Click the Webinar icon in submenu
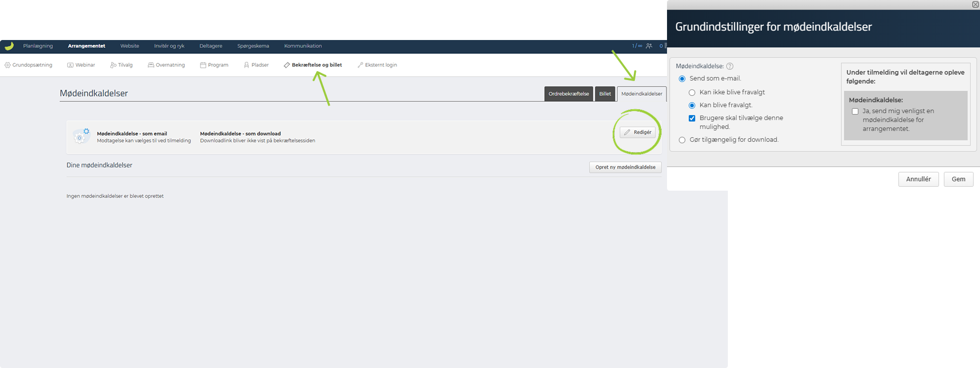The image size is (980, 368). 70,65
